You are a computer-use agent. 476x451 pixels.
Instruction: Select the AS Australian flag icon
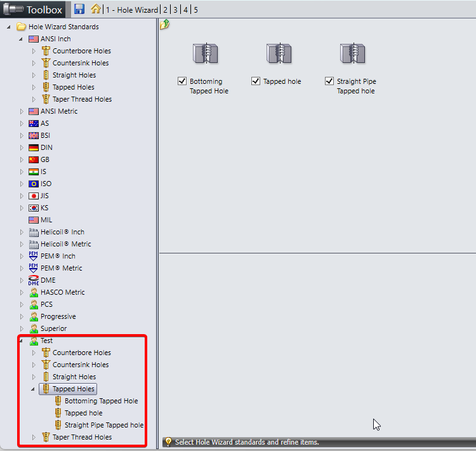pyautogui.click(x=34, y=123)
